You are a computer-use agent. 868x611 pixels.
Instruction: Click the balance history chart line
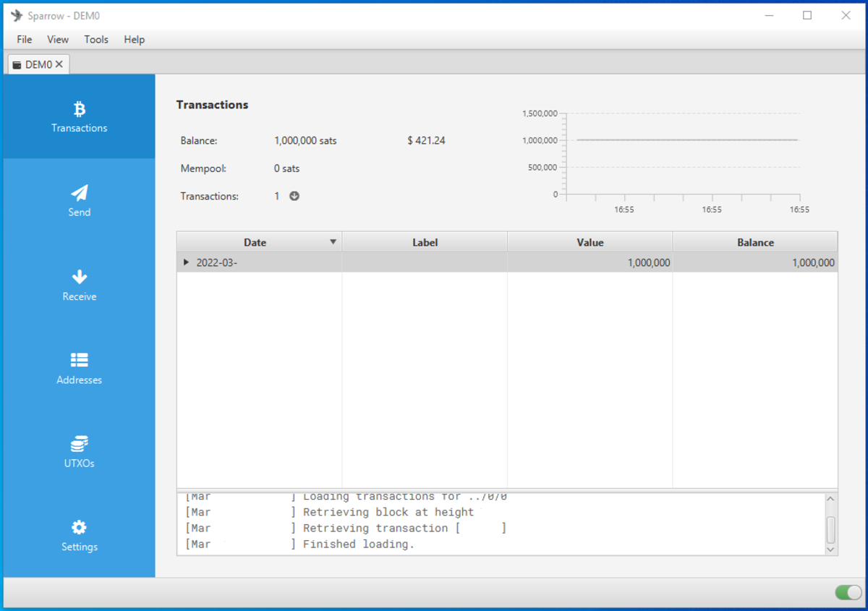(x=687, y=140)
